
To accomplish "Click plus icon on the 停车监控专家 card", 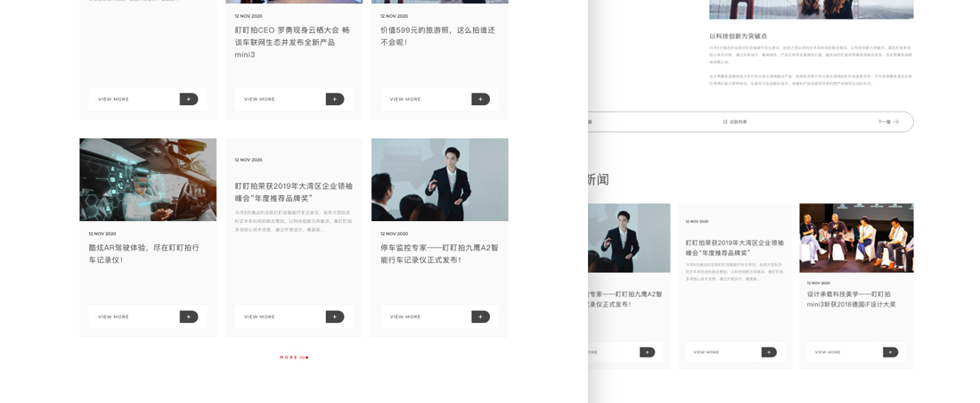I will coord(480,317).
